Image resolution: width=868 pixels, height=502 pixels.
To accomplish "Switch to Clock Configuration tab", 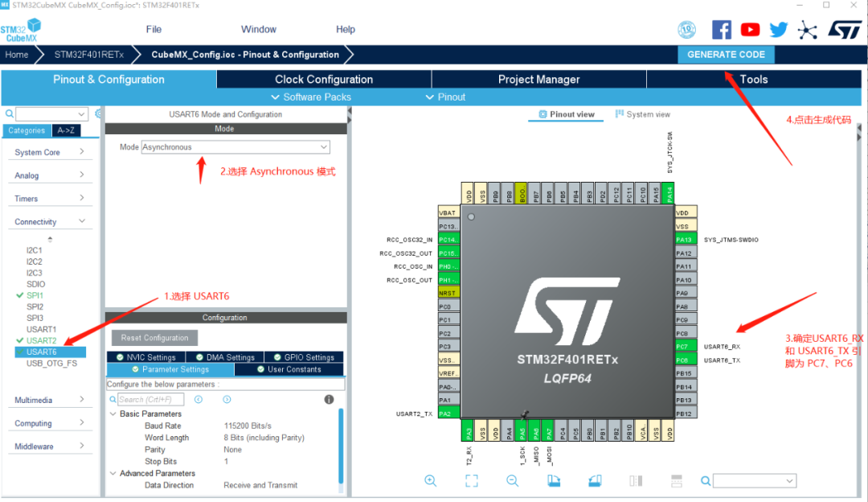I will coord(324,79).
